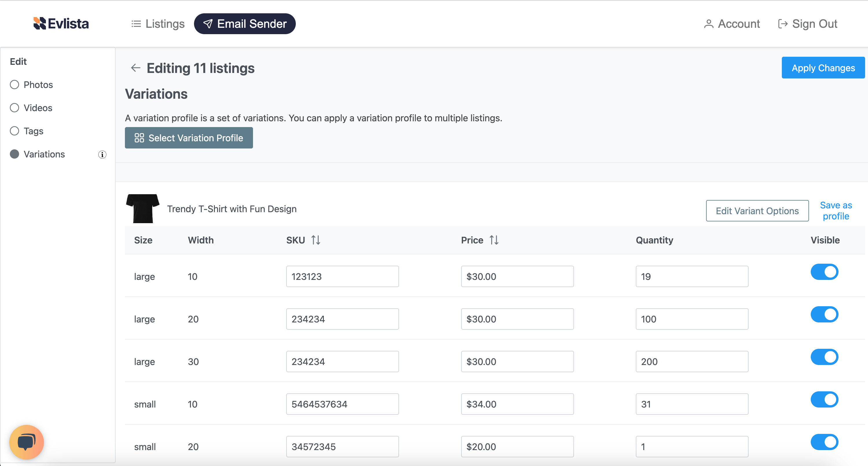Click price field showing $20.00
The height and width of the screenshot is (466, 868).
[x=517, y=446]
